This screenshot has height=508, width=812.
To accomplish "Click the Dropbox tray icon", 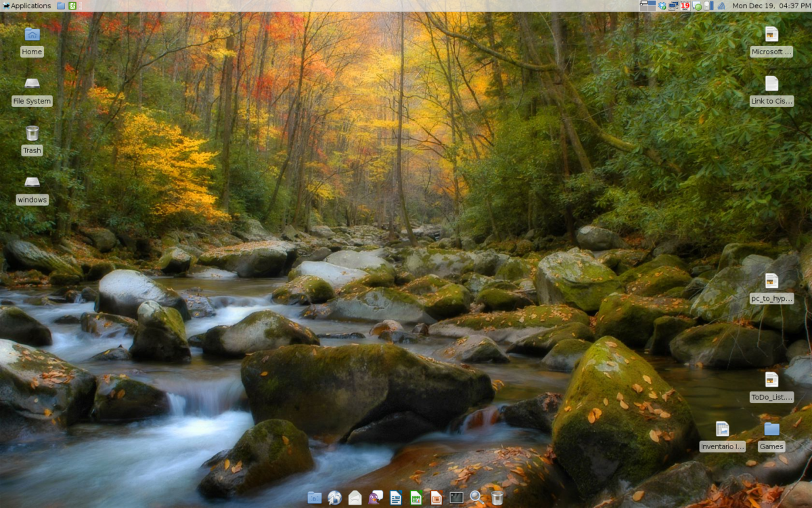I will [x=662, y=5].
